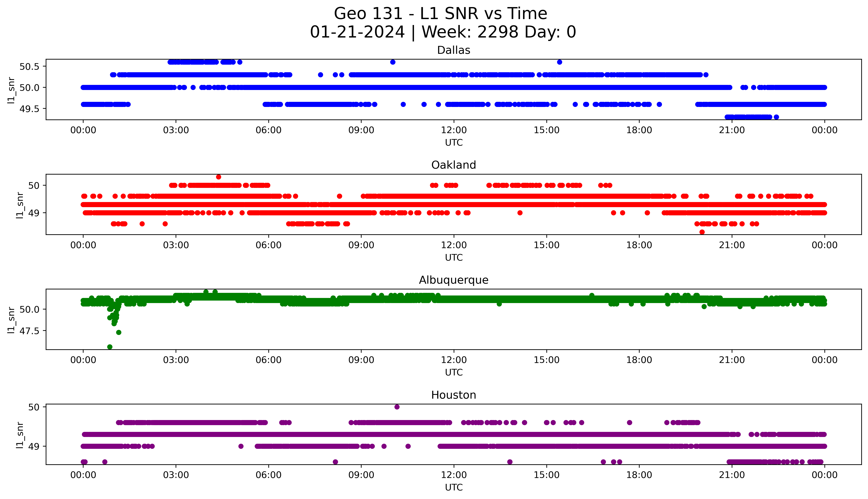Click the 49 y-tick on Houston plot
The width and height of the screenshot is (868, 499).
click(x=34, y=447)
